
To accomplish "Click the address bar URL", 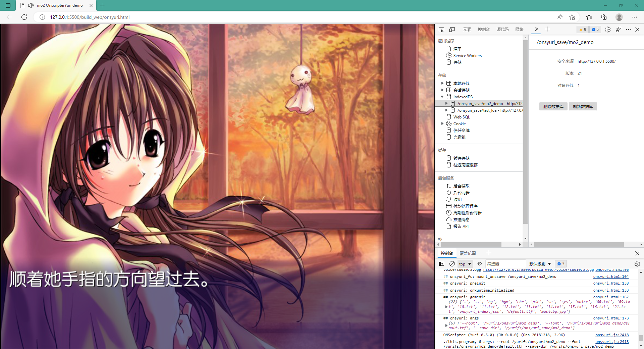I will click(90, 17).
